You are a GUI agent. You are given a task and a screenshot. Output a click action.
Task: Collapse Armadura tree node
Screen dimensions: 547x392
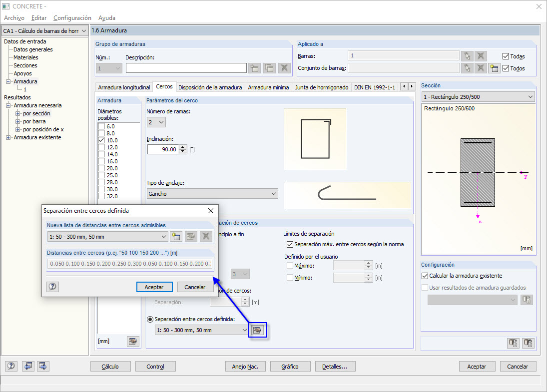(8, 81)
